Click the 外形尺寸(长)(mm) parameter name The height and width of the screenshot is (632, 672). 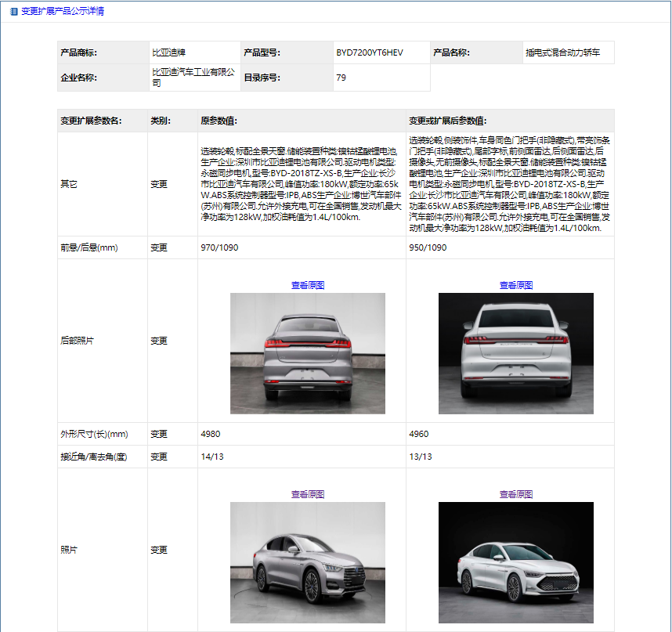point(94,434)
